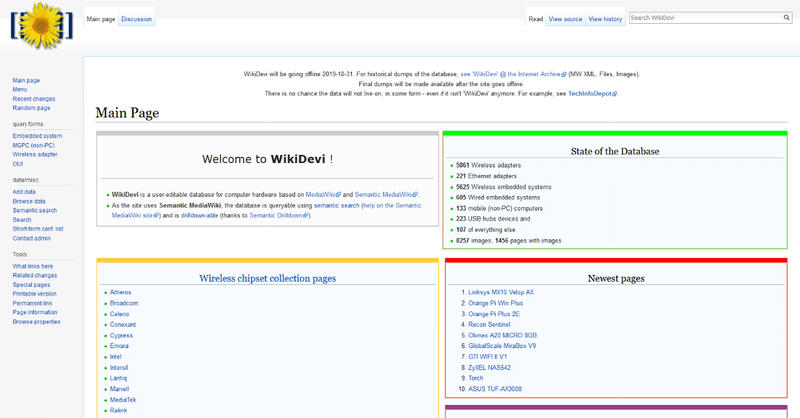Viewport: 800px width, 418px height.
Task: Open Short-term conf. list link
Action: 38,229
